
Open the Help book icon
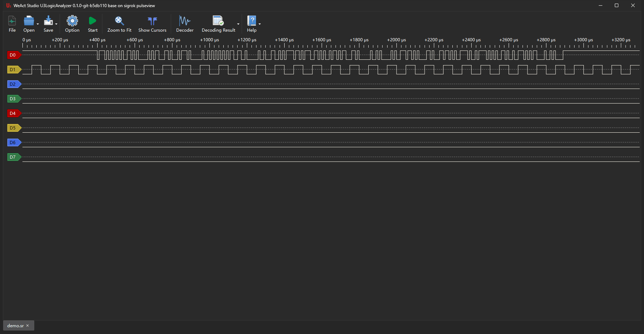pos(252,21)
